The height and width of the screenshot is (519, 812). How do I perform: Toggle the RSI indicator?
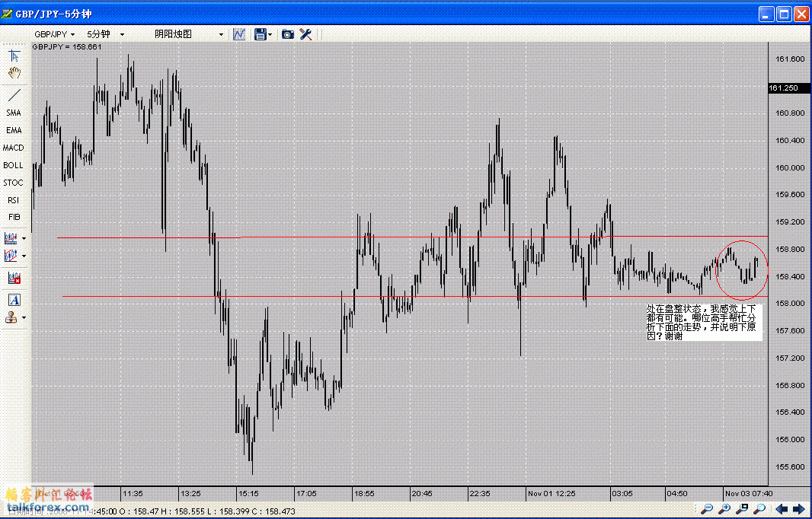[14, 200]
